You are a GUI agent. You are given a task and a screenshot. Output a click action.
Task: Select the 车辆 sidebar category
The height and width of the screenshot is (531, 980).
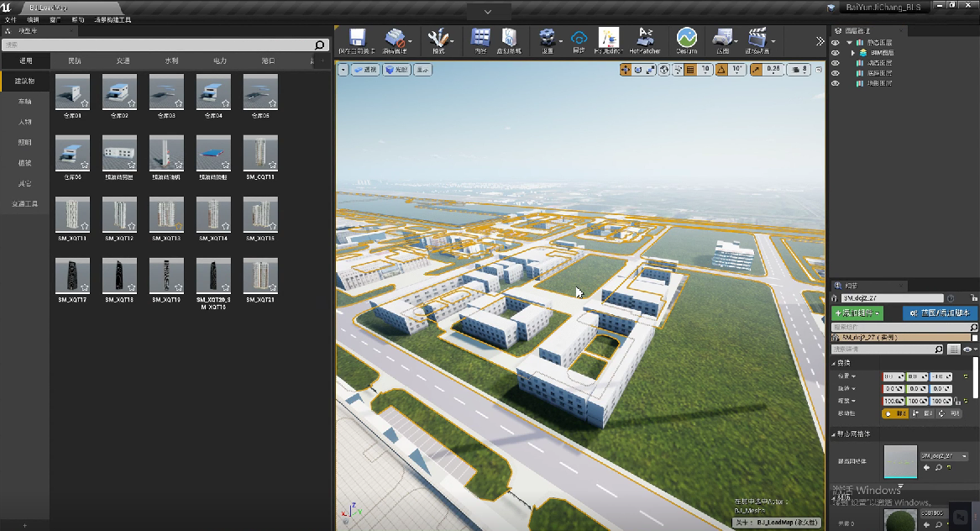[25, 102]
